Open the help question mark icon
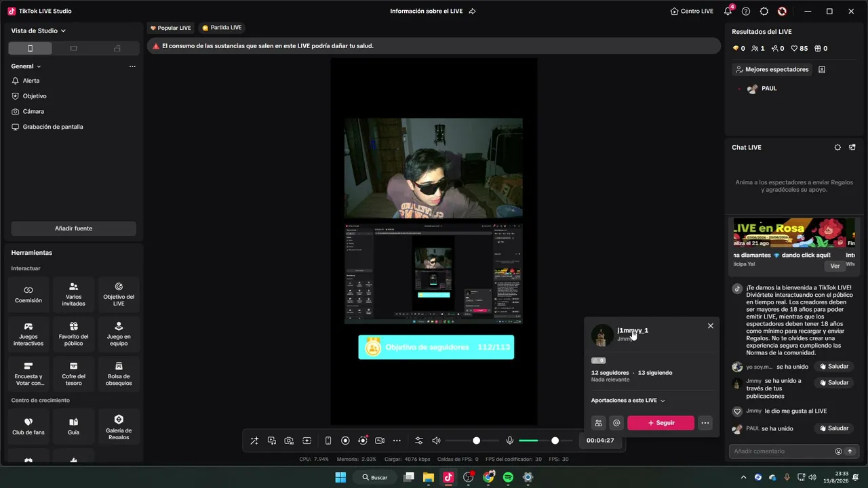Viewport: 868px width, 488px height. 746,11
